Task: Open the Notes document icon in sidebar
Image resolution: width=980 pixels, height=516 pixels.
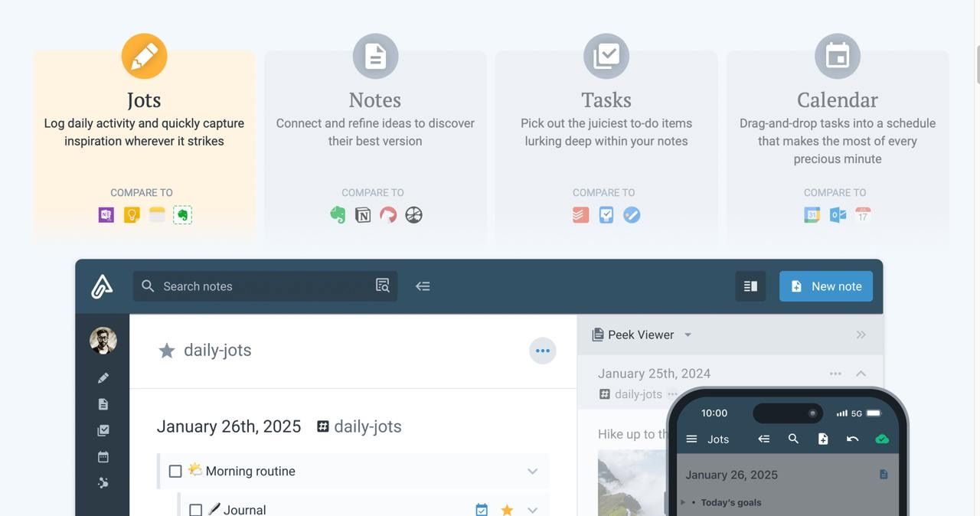Action: [x=103, y=404]
